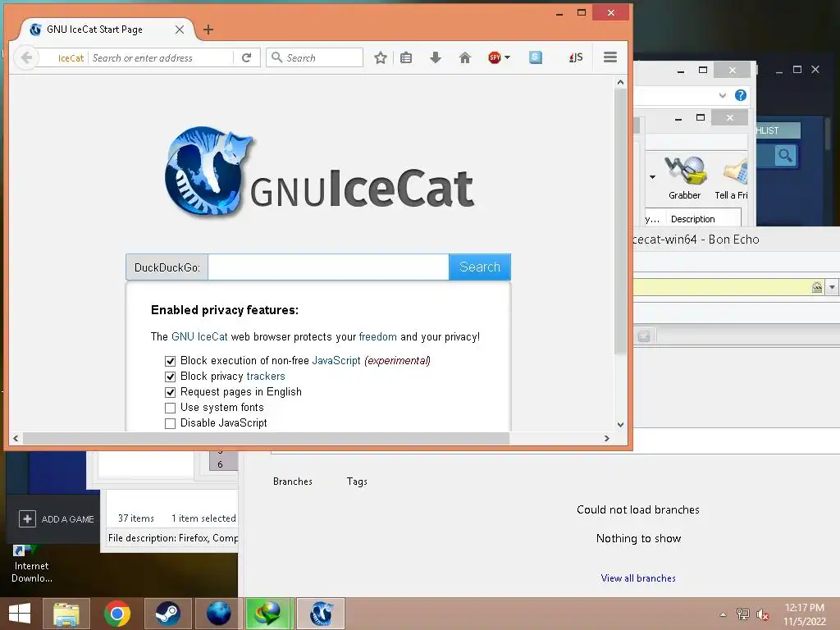The image size is (840, 630).
Task: Click the IceCat identity label in address bar
Action: click(x=71, y=58)
